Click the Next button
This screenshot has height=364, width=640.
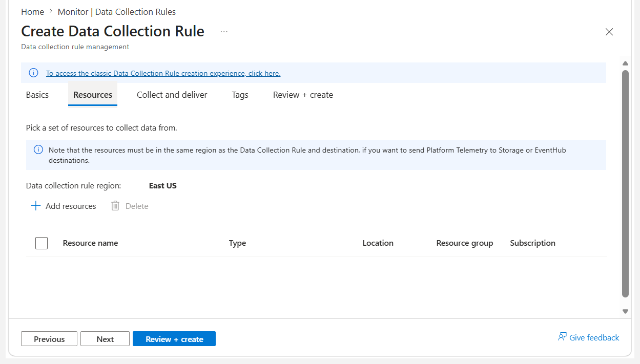click(x=105, y=339)
